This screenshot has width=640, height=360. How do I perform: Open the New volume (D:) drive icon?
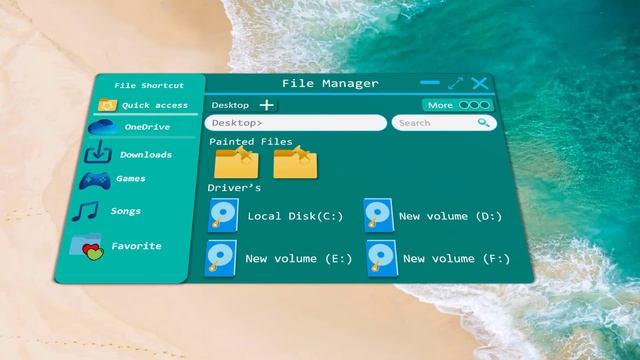pyautogui.click(x=378, y=215)
